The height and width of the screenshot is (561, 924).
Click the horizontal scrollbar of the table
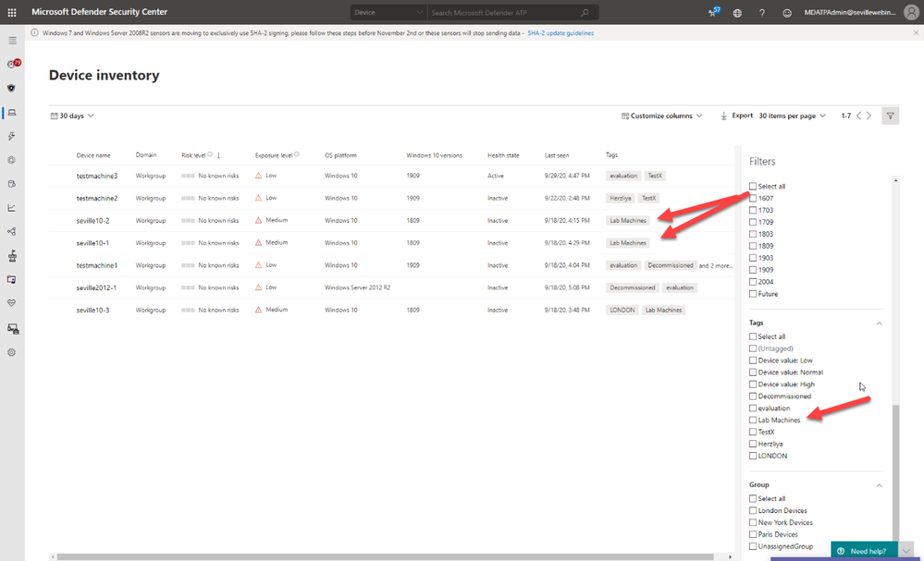[385, 556]
